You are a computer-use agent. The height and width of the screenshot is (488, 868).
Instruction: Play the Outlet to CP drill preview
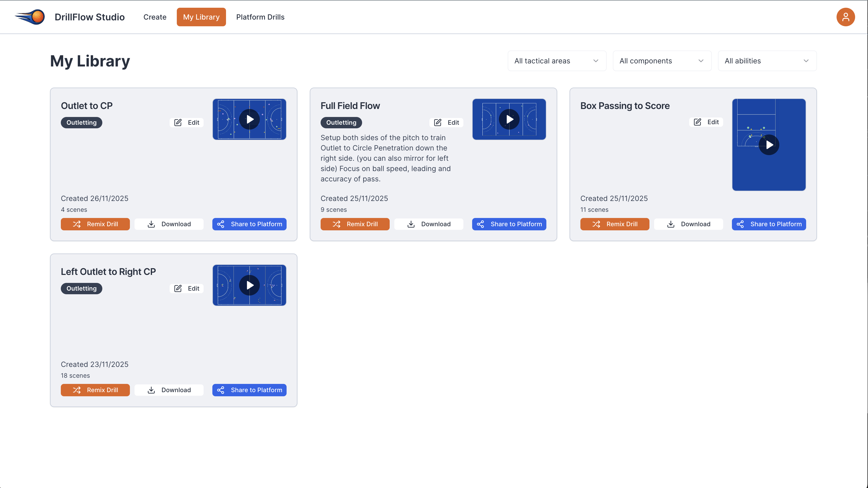(x=249, y=119)
